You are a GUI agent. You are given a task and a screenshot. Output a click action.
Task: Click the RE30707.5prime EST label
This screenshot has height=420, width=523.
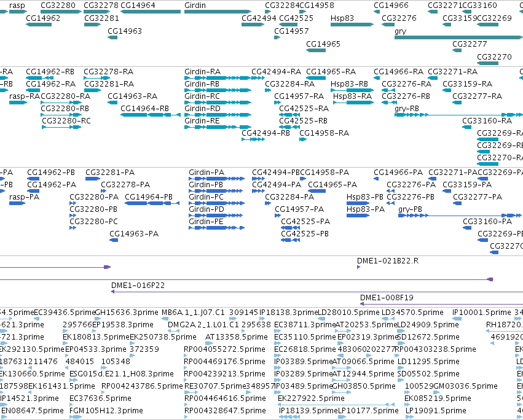(215, 386)
